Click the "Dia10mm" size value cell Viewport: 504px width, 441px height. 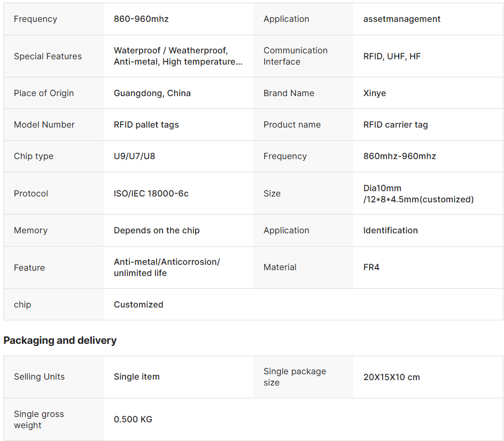click(418, 193)
